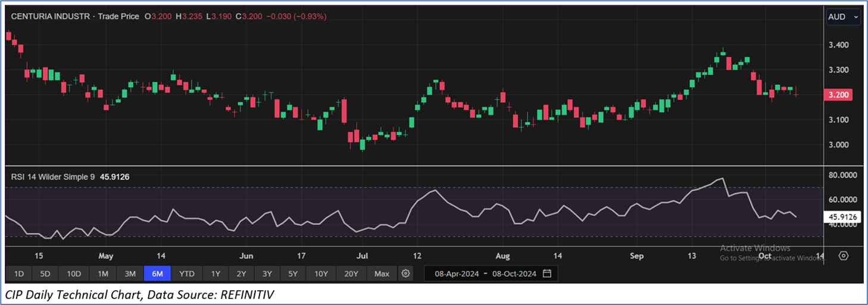
Task: Select the 1M time range
Action: tap(102, 273)
